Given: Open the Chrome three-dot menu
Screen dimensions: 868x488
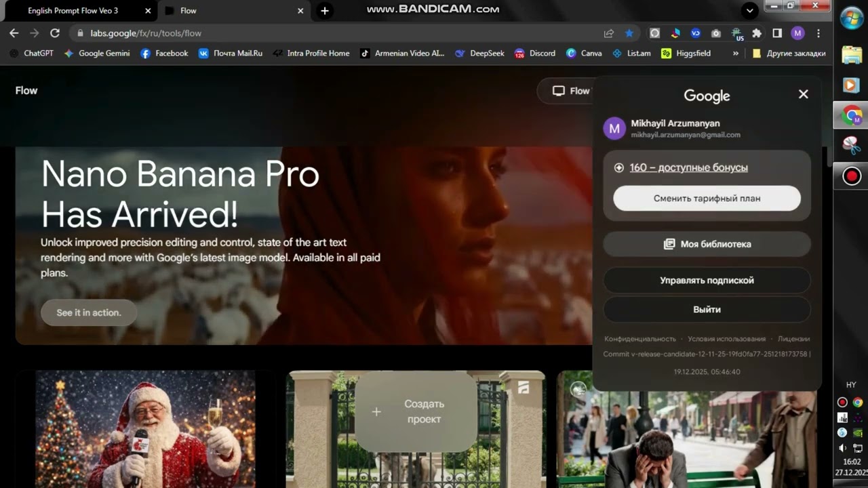Looking at the screenshot, I should pos(818,33).
